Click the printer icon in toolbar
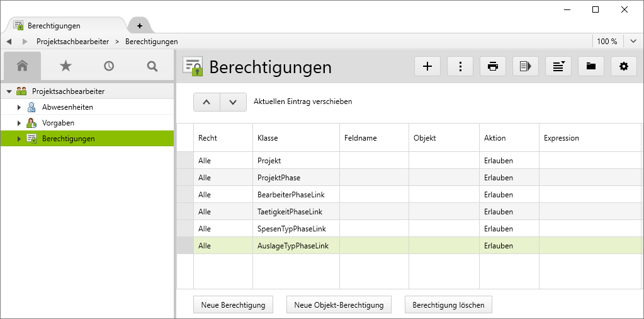644x319 pixels. [493, 66]
